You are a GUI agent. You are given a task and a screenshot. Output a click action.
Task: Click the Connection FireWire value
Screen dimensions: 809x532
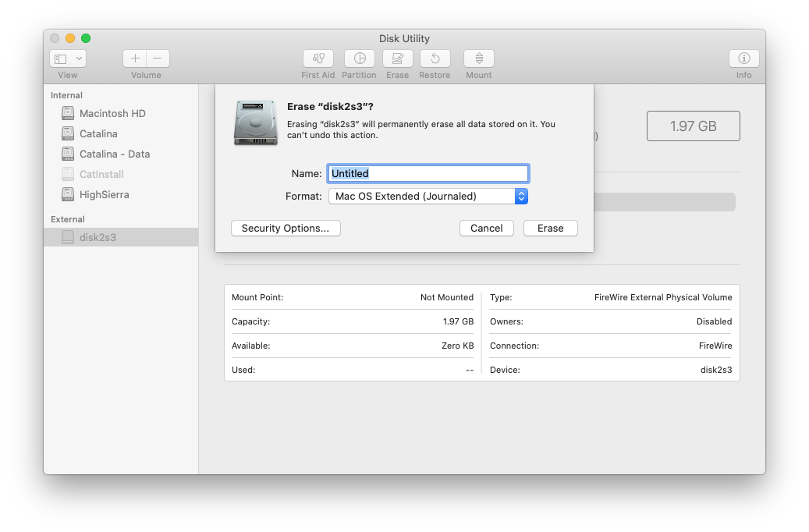pos(715,346)
